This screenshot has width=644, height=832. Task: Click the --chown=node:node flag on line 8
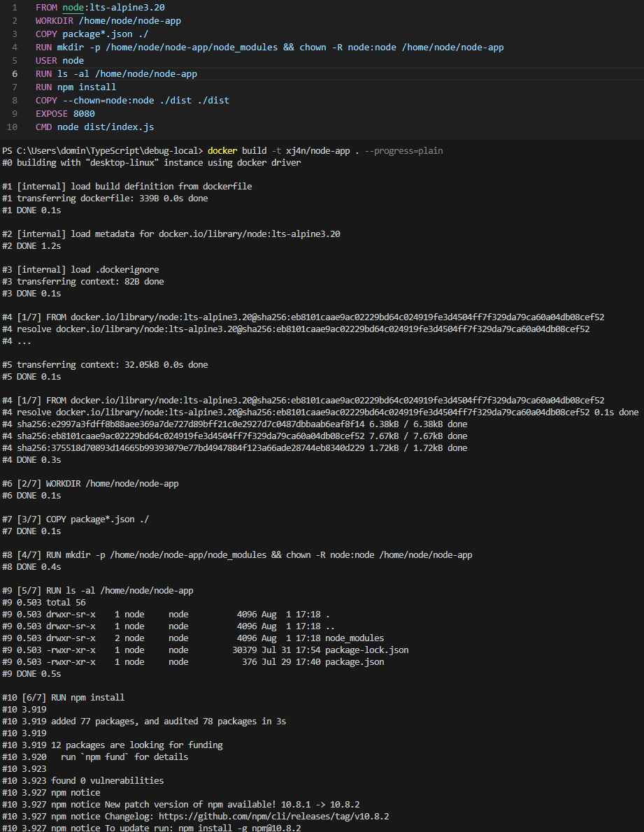108,101
